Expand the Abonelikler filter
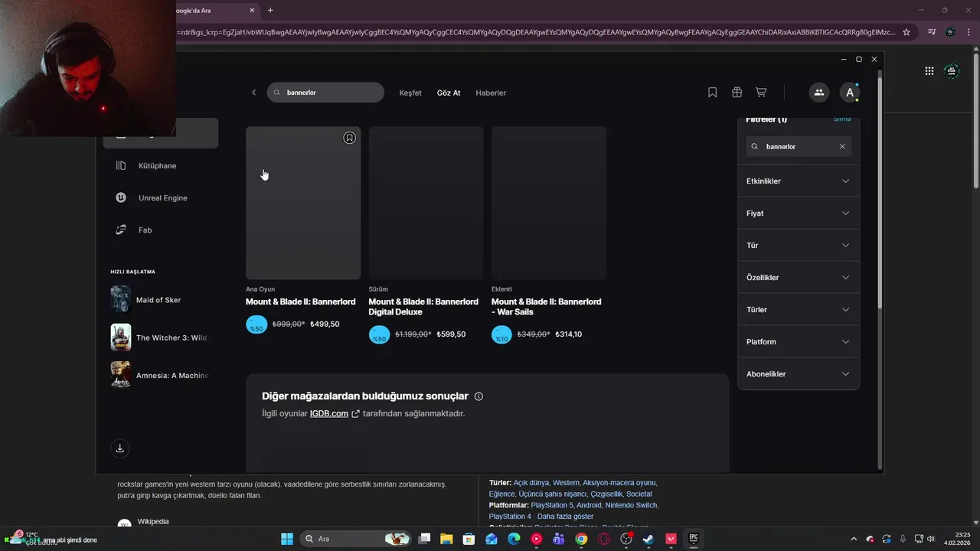 pos(798,374)
